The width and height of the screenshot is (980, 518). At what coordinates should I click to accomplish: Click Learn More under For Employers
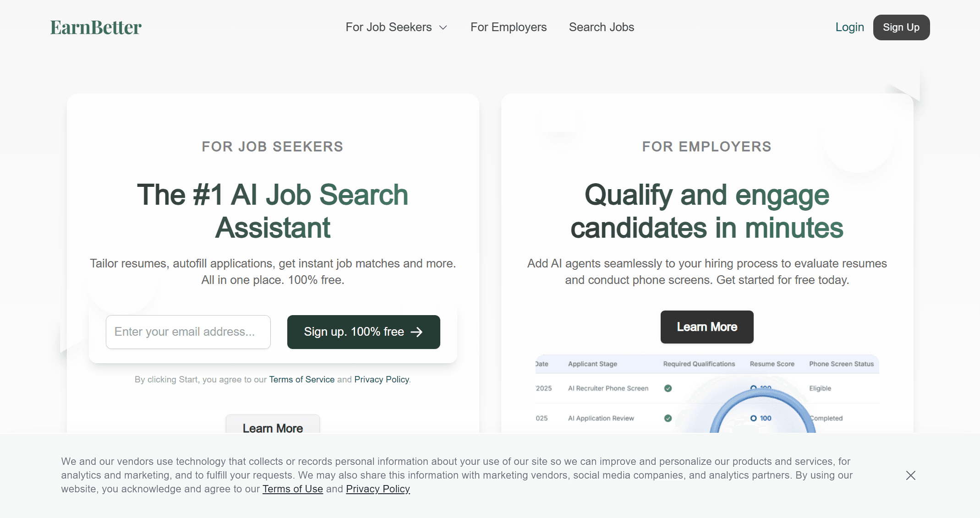(x=706, y=327)
